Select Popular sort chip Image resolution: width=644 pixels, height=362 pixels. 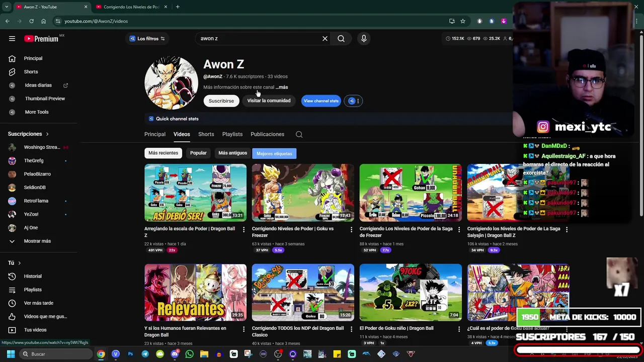pyautogui.click(x=198, y=153)
